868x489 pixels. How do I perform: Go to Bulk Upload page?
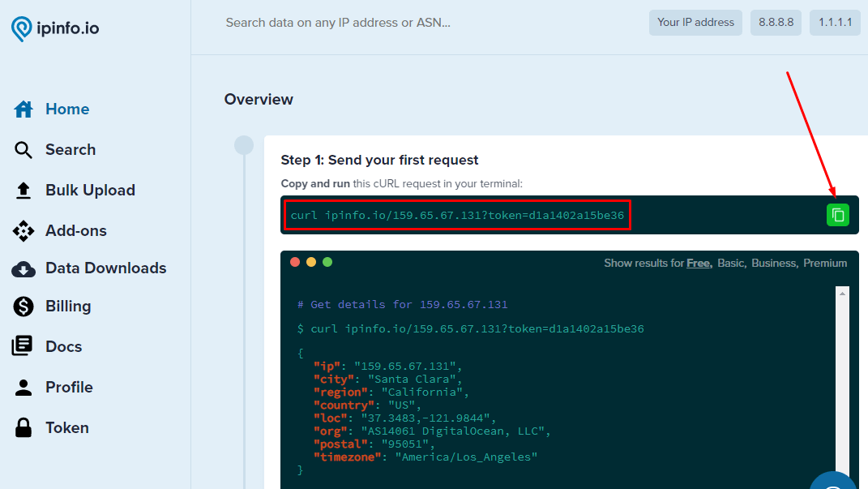coord(90,190)
